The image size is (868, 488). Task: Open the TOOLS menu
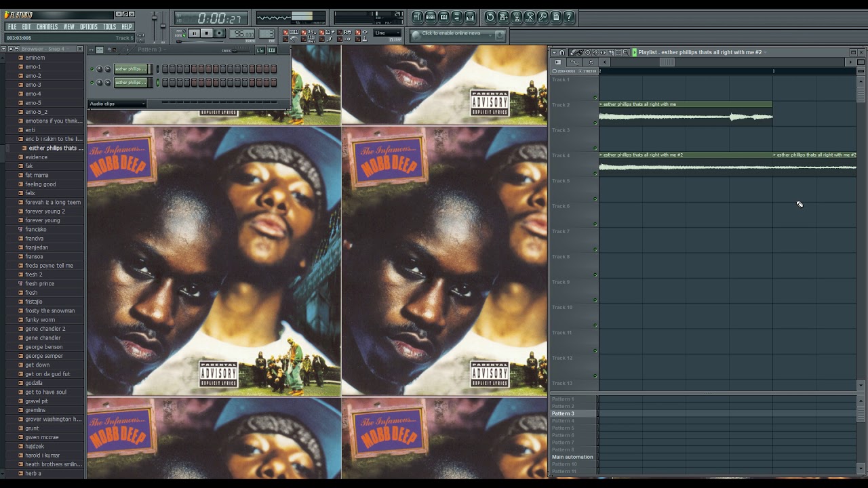click(109, 26)
